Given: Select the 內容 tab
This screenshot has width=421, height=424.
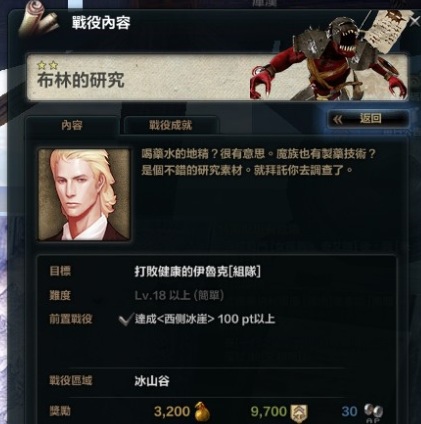Looking at the screenshot, I should (72, 126).
